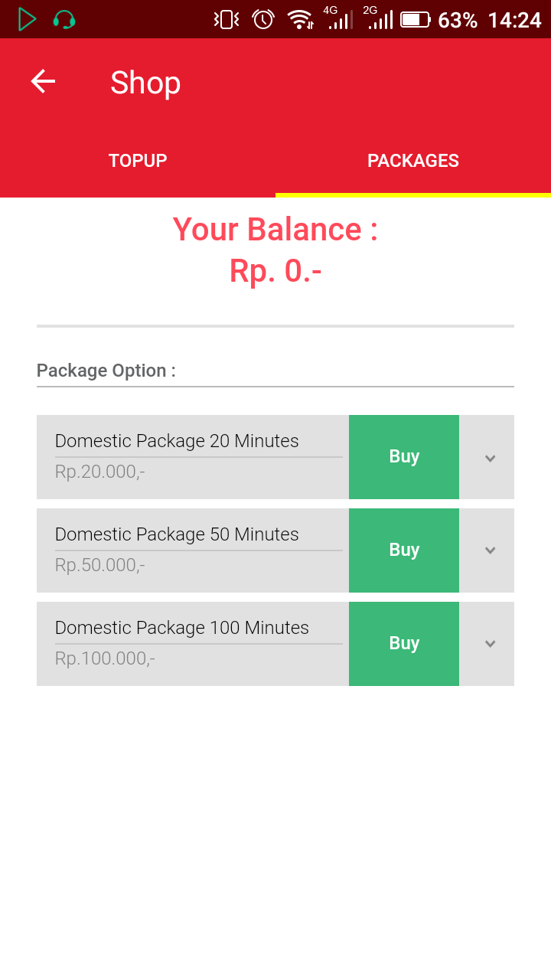Buy the Domestic Package 50 Minutes
The image size is (551, 980).
tap(404, 550)
